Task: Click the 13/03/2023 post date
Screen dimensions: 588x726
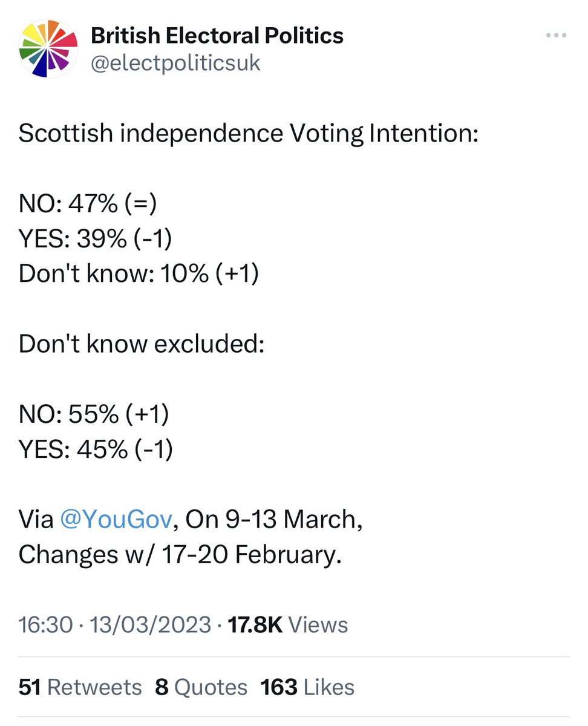Action: coord(151,624)
